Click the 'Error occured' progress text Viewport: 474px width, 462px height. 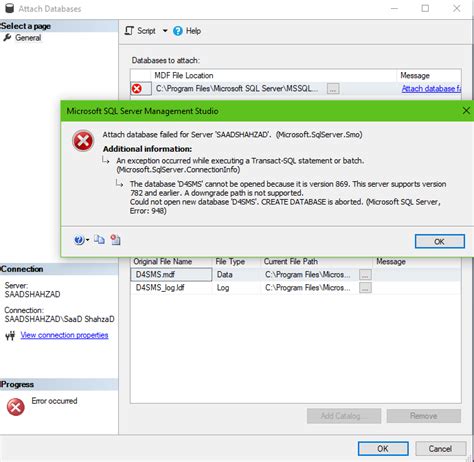coord(54,401)
